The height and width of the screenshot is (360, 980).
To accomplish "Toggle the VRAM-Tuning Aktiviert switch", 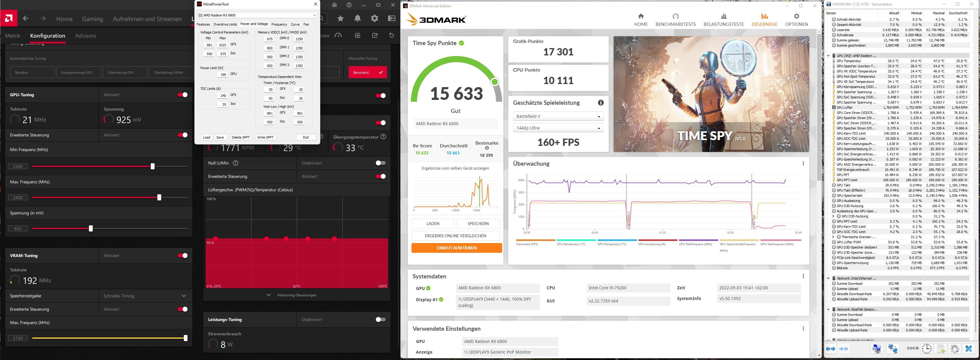I will 183,255.
